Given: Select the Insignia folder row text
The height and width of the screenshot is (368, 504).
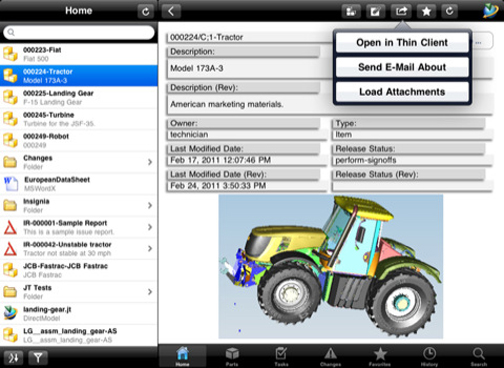Looking at the screenshot, I should pyautogui.click(x=36, y=205).
